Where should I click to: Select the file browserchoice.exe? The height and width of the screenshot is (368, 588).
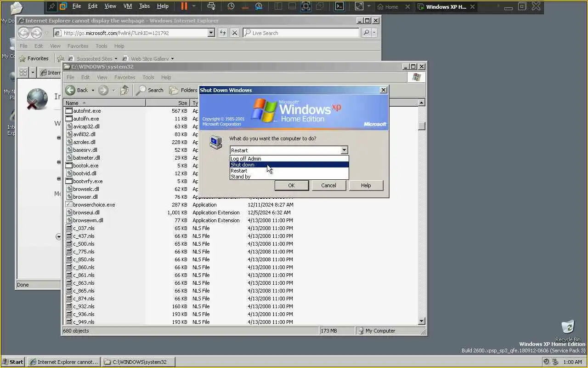[94, 205]
